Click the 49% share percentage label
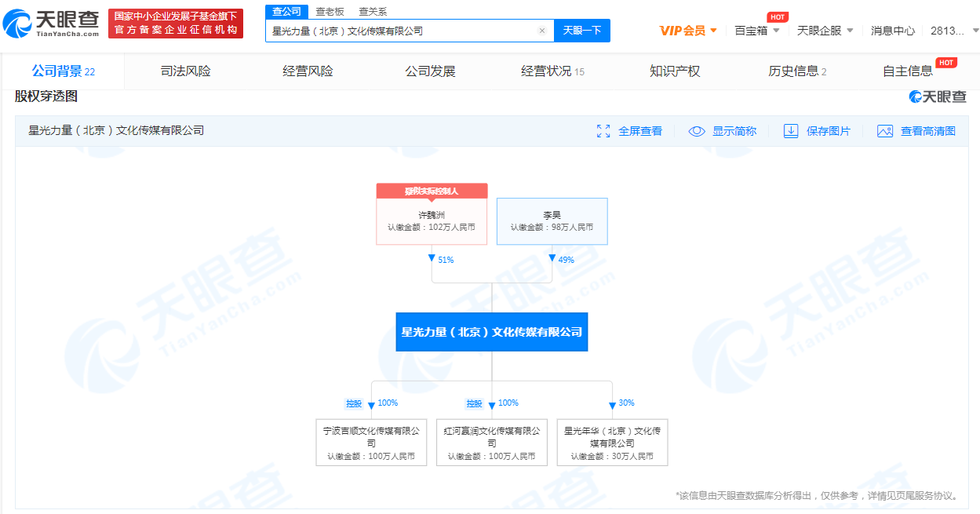980x514 pixels. pos(566,260)
